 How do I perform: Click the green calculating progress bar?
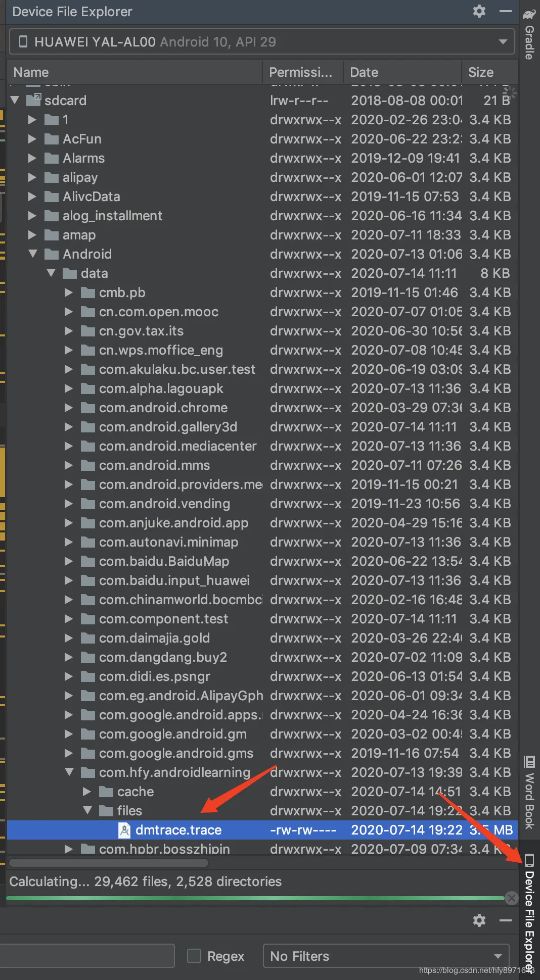pyautogui.click(x=255, y=898)
